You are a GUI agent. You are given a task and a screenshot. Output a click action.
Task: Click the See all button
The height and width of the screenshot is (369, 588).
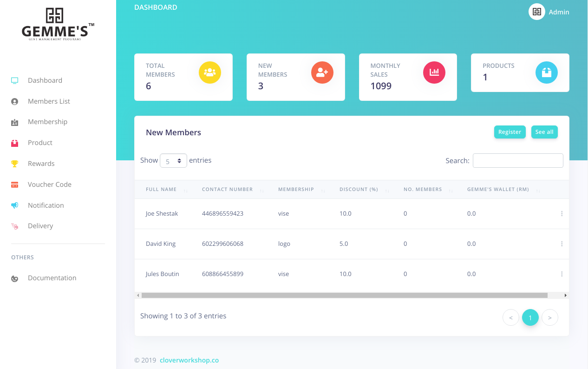point(544,132)
